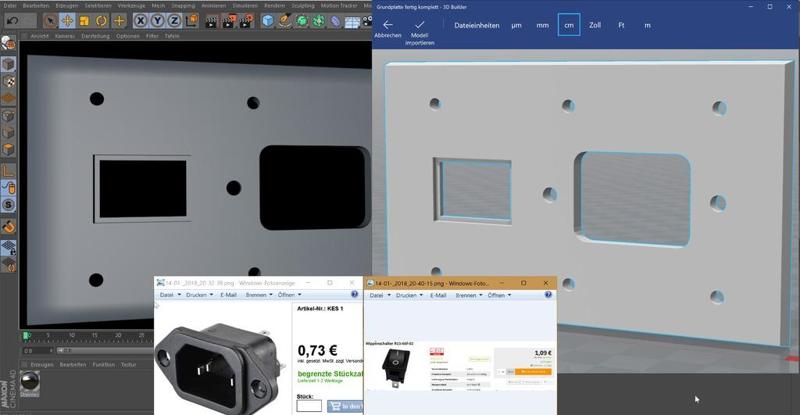Toggle the Y axis lock
This screenshot has height=415, width=800.
(x=158, y=21)
